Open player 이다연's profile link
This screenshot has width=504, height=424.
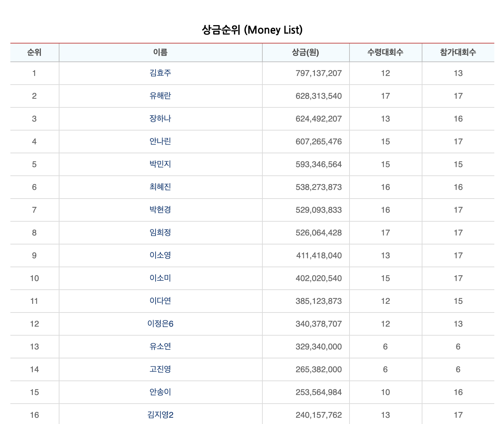point(160,301)
